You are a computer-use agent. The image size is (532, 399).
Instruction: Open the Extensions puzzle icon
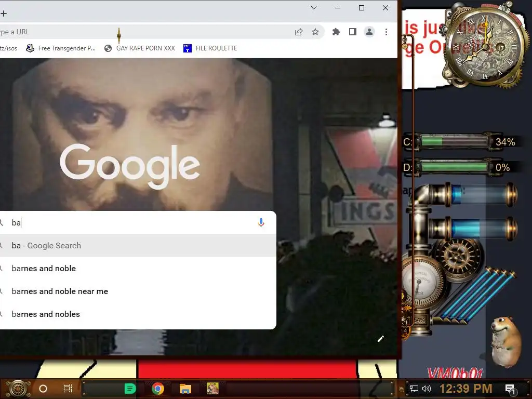[x=336, y=32]
